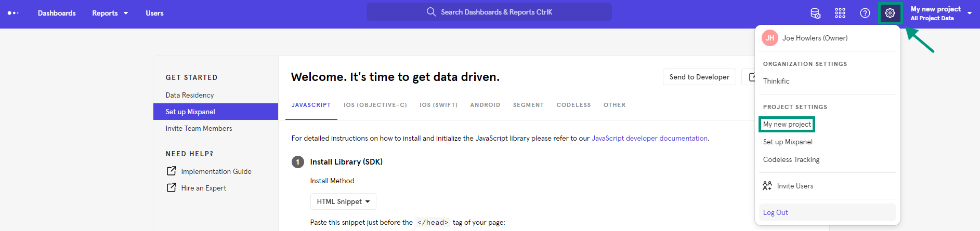
Task: Click the Search Dashboards & Reports field
Action: 489,12
